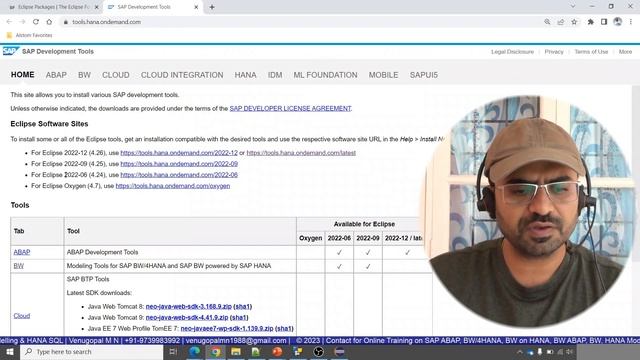Open SAP DEVELOPER LICENSE AGREEMENT link
Image resolution: width=640 pixels, height=360 pixels.
pyautogui.click(x=290, y=109)
